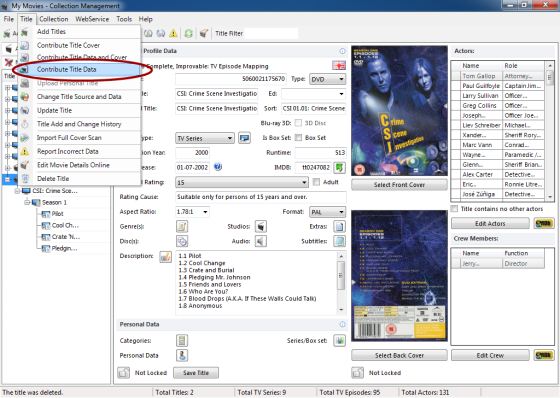Open the WebService menu
The height and width of the screenshot is (398, 560).
pos(92,19)
